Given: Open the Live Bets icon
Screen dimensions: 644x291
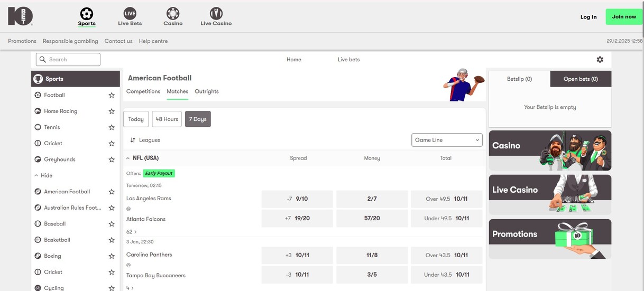Looking at the screenshot, I should point(130,13).
